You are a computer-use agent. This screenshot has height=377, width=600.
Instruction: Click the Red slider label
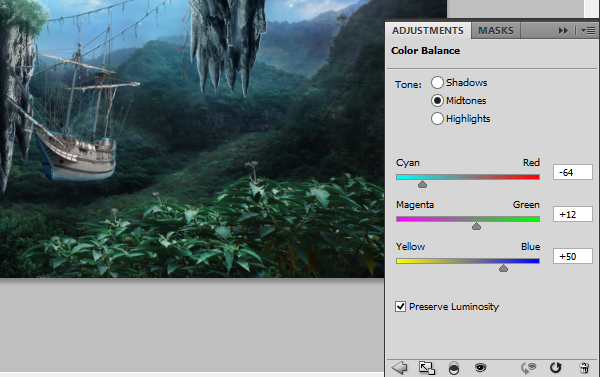click(531, 163)
